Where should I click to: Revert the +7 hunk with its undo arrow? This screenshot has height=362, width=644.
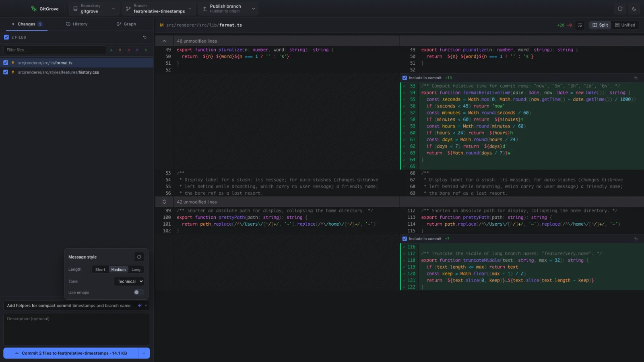pos(636,239)
